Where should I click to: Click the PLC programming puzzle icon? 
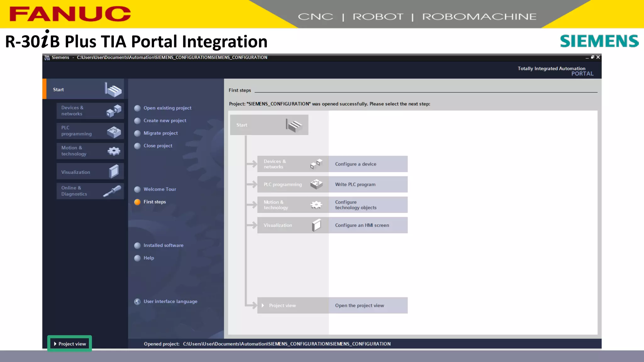(114, 132)
